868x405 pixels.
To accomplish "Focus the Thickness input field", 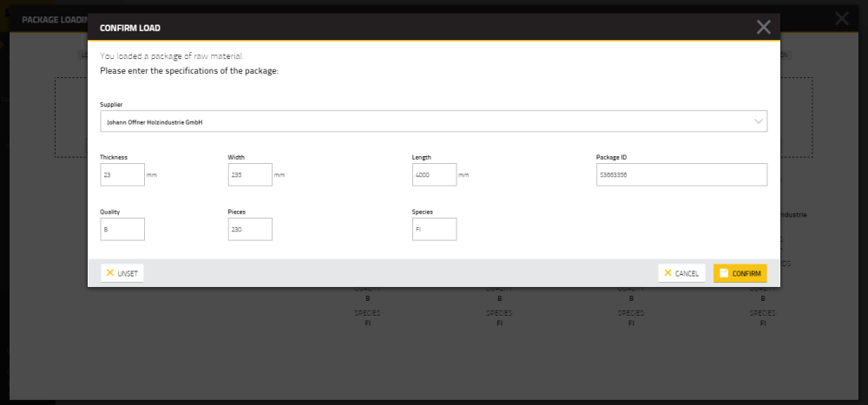I will click(122, 174).
